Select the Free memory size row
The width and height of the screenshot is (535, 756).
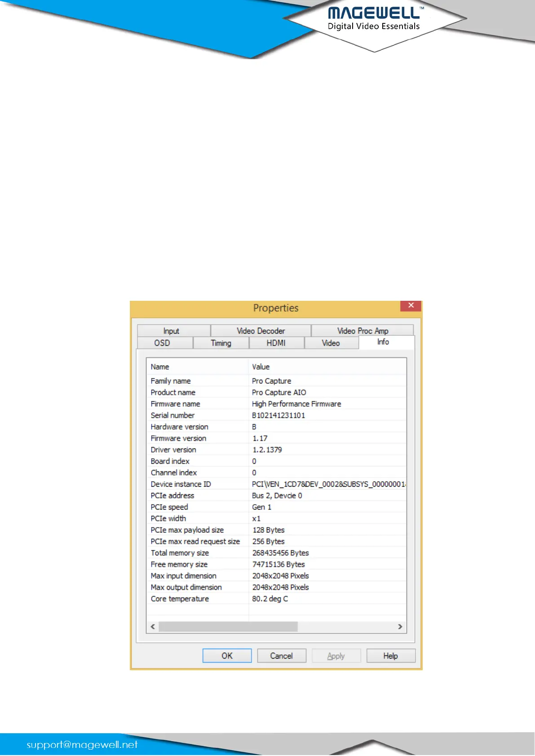(x=277, y=564)
